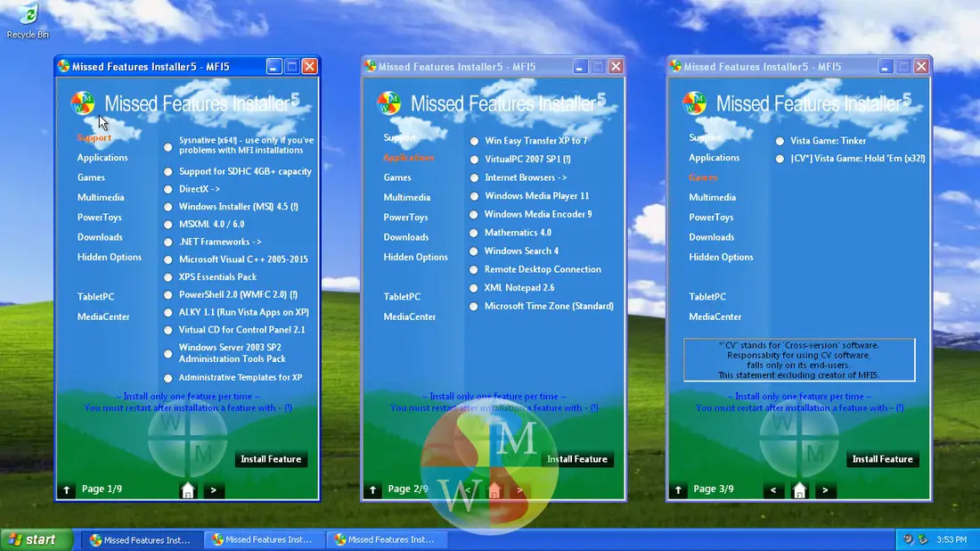Viewport: 980px width, 551px height.
Task: Select Remote Desktop Connection option
Action: 474,269
